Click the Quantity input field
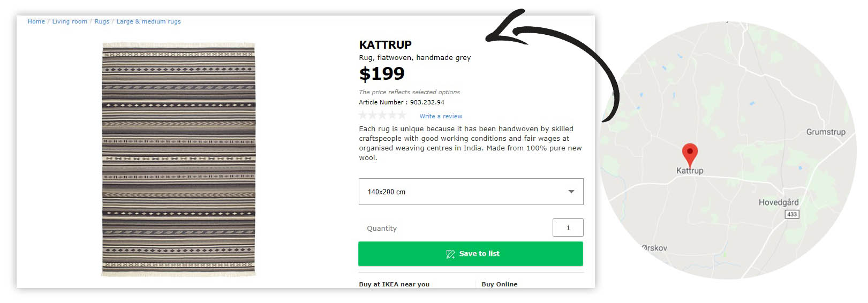This screenshot has height=303, width=868. pyautogui.click(x=568, y=228)
